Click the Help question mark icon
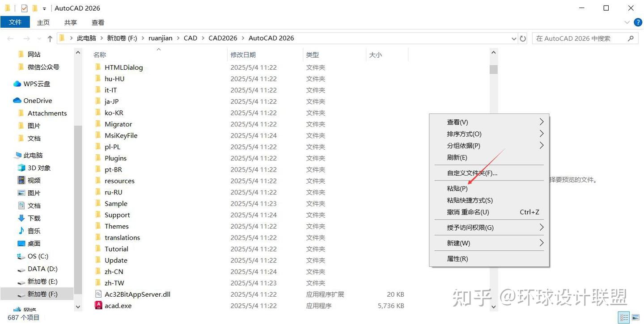644x324 pixels. click(638, 22)
